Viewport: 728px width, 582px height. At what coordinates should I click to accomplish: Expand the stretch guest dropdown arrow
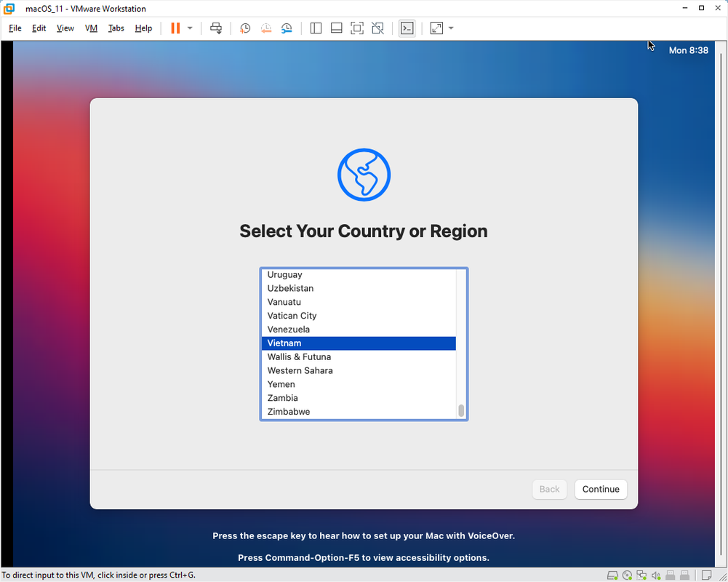[451, 28]
